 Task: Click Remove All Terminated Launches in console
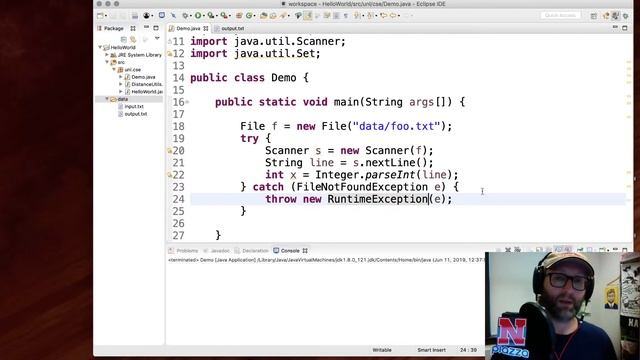(518, 249)
